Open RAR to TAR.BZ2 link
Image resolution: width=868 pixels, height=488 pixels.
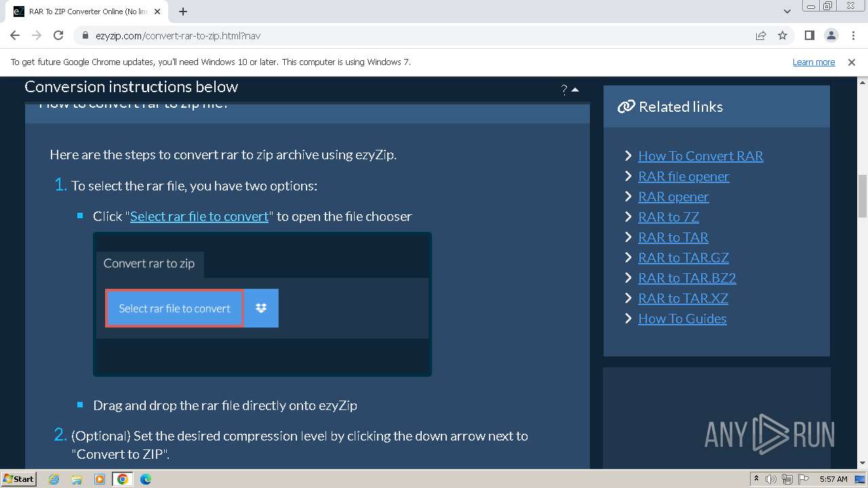pyautogui.click(x=687, y=278)
